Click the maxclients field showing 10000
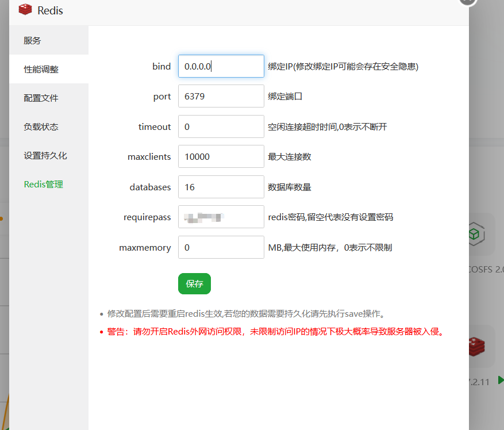 [221, 156]
